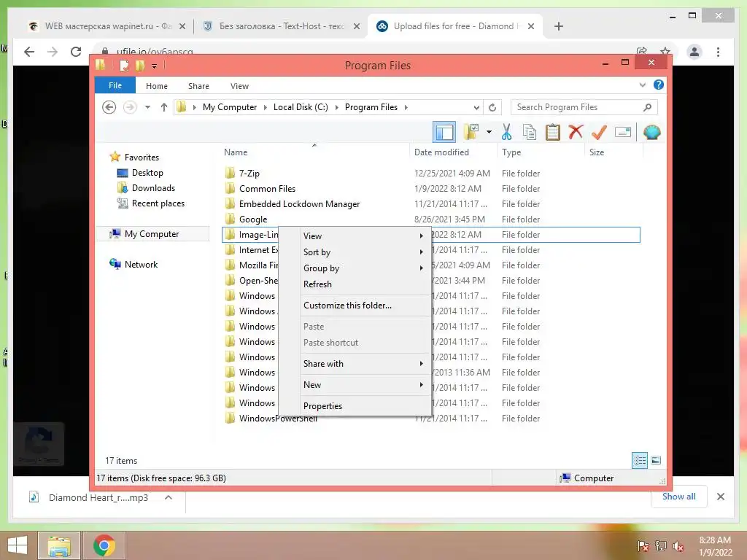
Task: Go up one level with the Up arrow
Action: 164,107
